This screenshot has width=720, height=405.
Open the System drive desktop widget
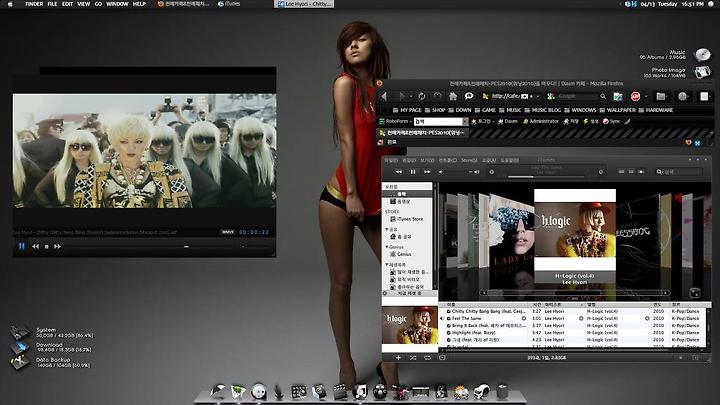20,332
